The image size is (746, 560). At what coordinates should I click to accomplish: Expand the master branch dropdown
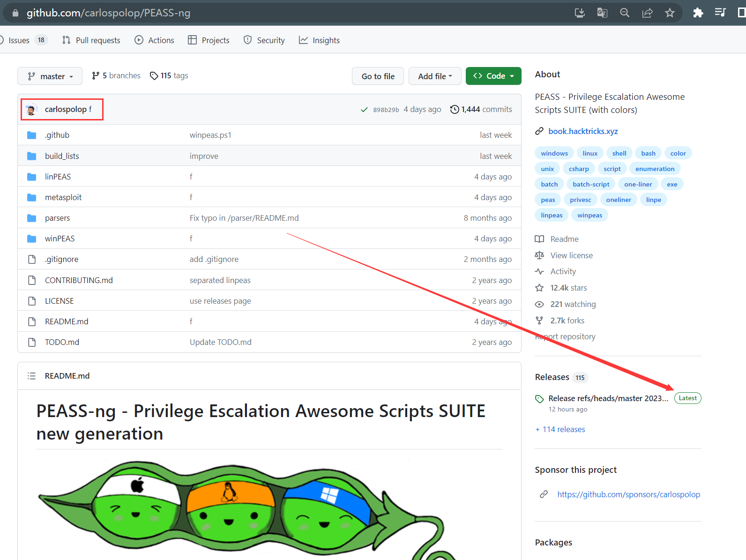50,76
